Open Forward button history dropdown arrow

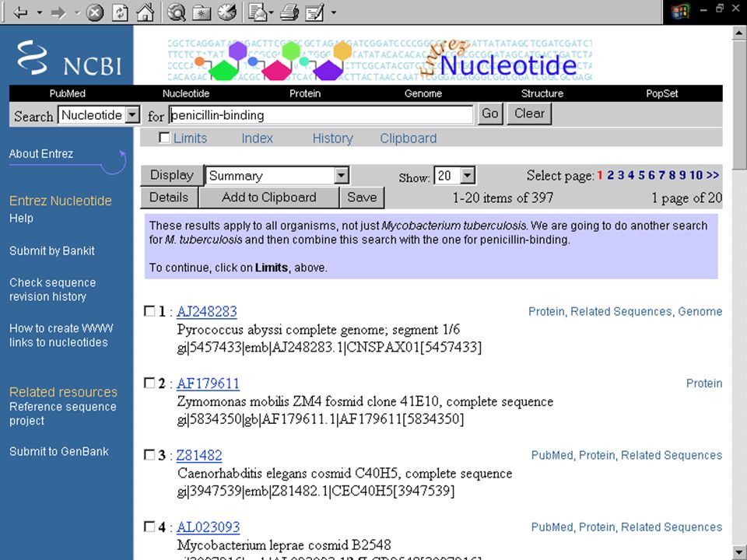[x=77, y=12]
